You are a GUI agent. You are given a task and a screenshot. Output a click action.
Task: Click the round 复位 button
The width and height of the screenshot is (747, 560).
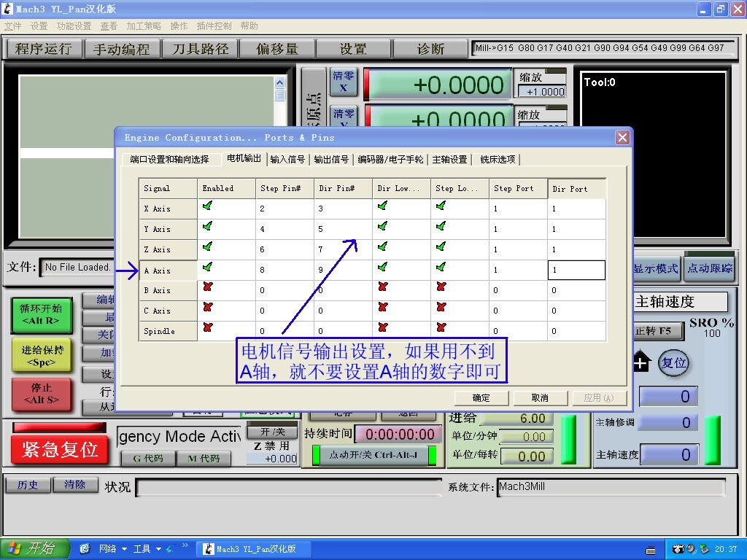tap(673, 363)
